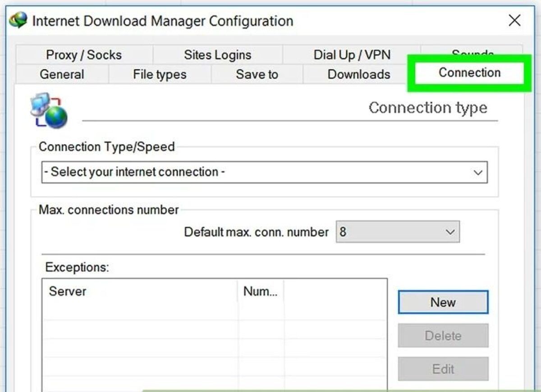Switch to the Sites Logins tab
The image size is (541, 392).
point(217,55)
